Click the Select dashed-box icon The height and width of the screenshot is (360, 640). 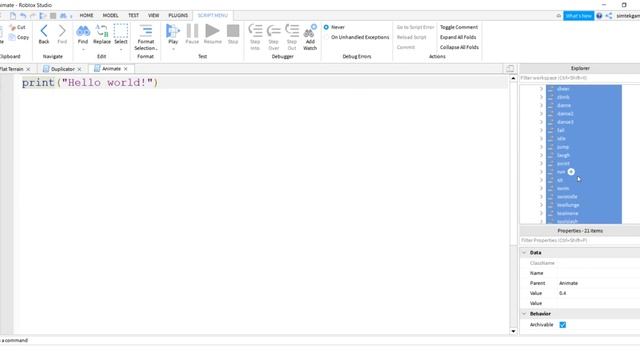click(x=121, y=31)
